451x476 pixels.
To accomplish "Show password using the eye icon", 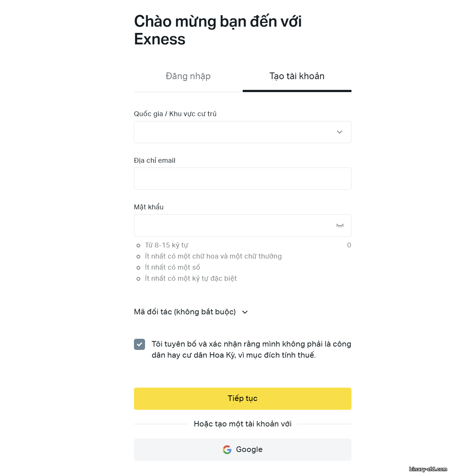I will [340, 226].
